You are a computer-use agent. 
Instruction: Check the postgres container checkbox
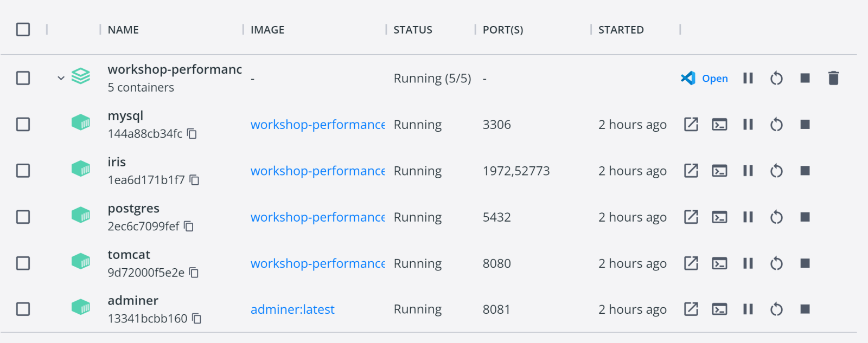pyautogui.click(x=23, y=217)
